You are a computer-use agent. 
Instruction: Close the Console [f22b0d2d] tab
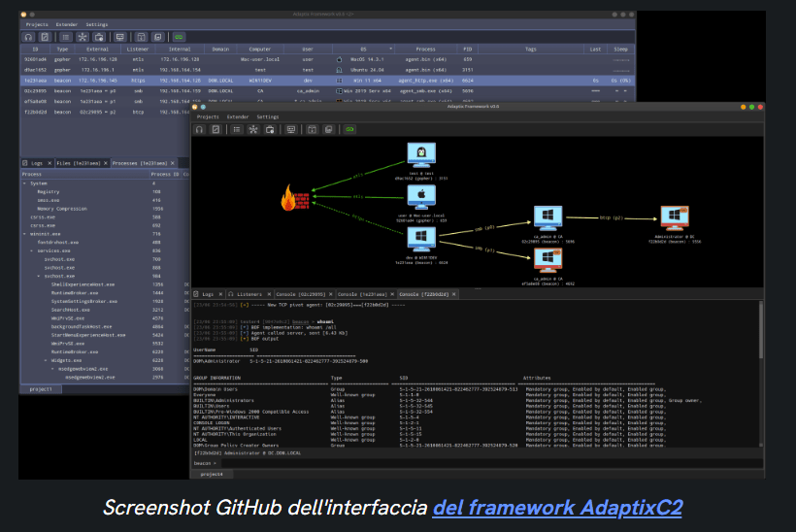[x=454, y=294]
